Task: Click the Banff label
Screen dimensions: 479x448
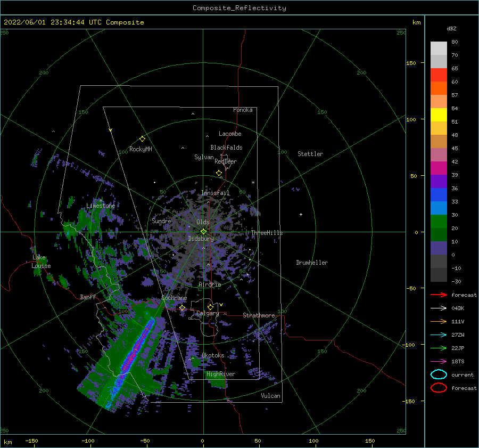Action: [88, 297]
